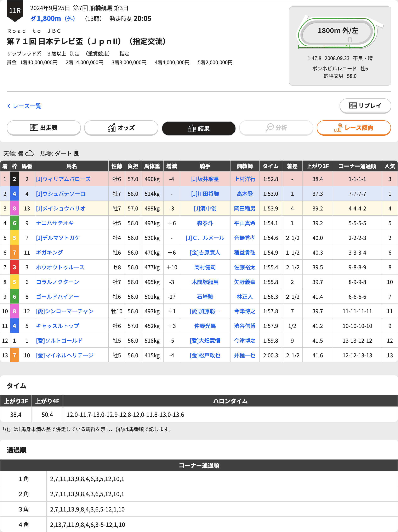The image size is (398, 532).
Task: Click the video icon on リプレイ
Action: (353, 105)
